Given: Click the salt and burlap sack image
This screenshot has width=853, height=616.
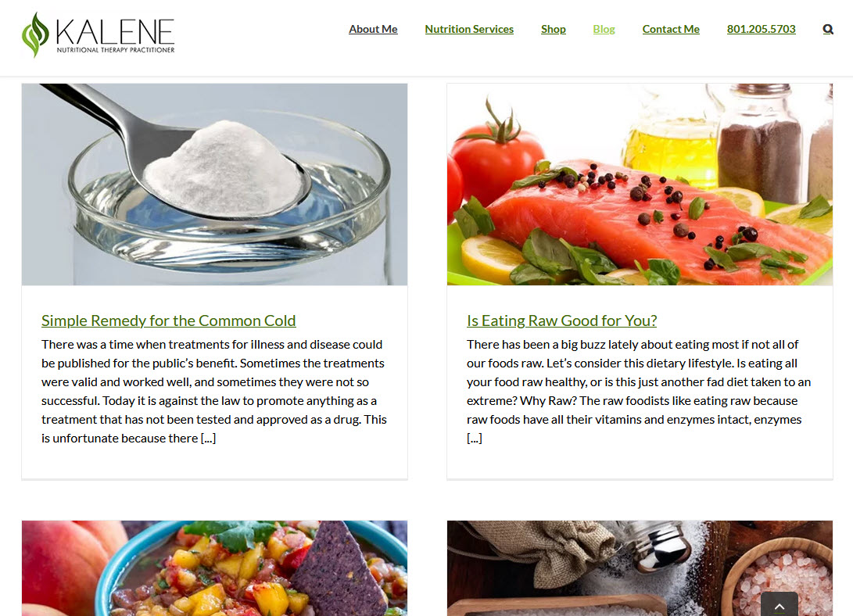Looking at the screenshot, I should tap(640, 568).
